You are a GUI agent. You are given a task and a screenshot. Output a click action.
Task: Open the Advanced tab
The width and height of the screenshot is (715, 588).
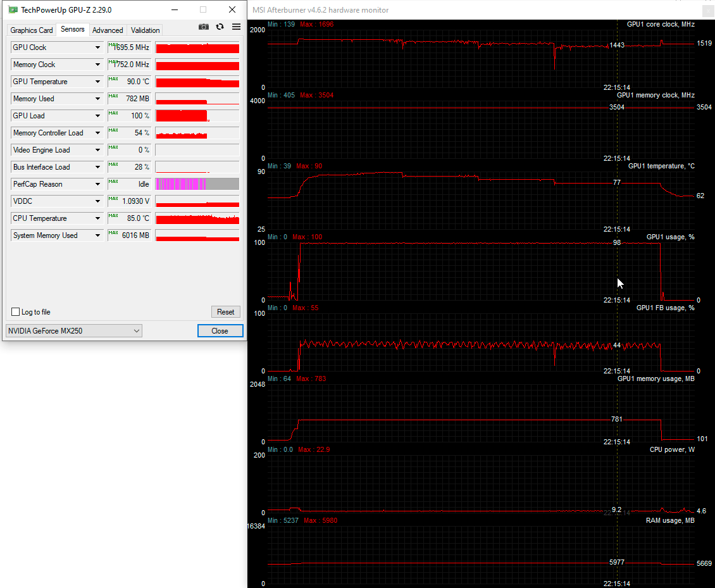[108, 30]
